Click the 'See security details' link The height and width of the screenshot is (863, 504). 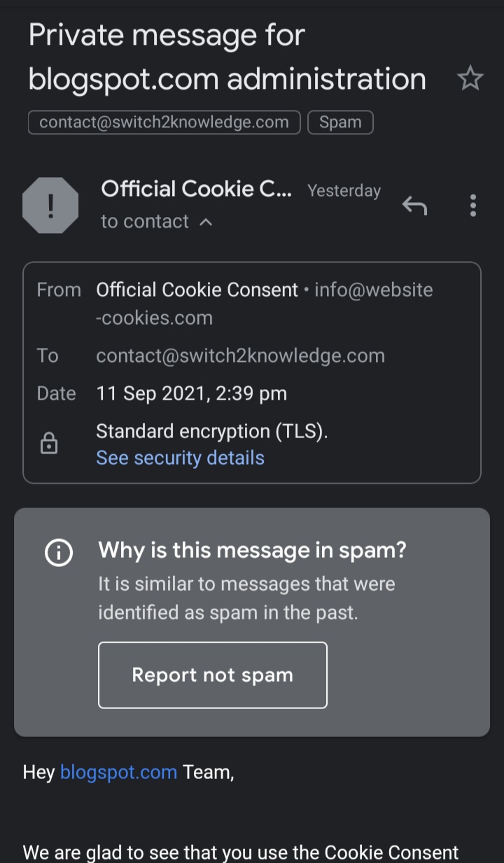click(180, 458)
